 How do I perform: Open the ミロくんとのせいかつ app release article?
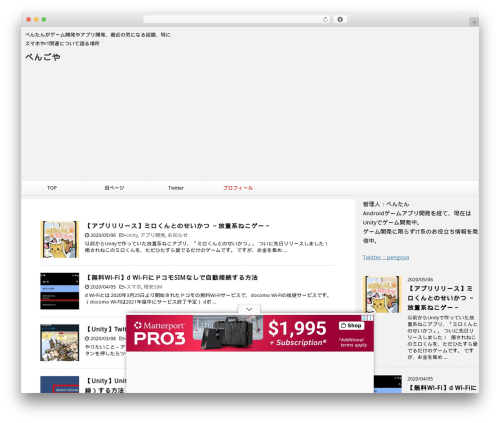177,226
